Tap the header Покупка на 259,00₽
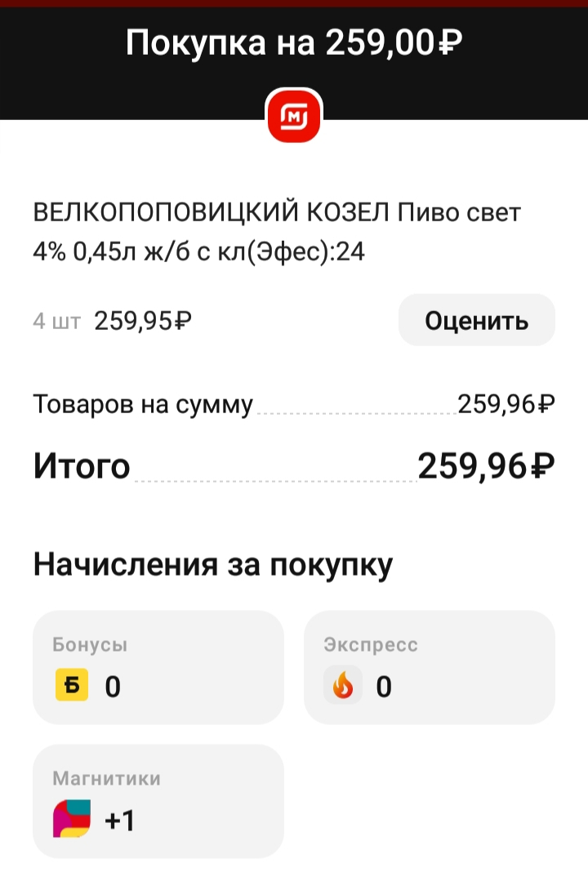Viewport: 588px width, 872px height. (294, 42)
